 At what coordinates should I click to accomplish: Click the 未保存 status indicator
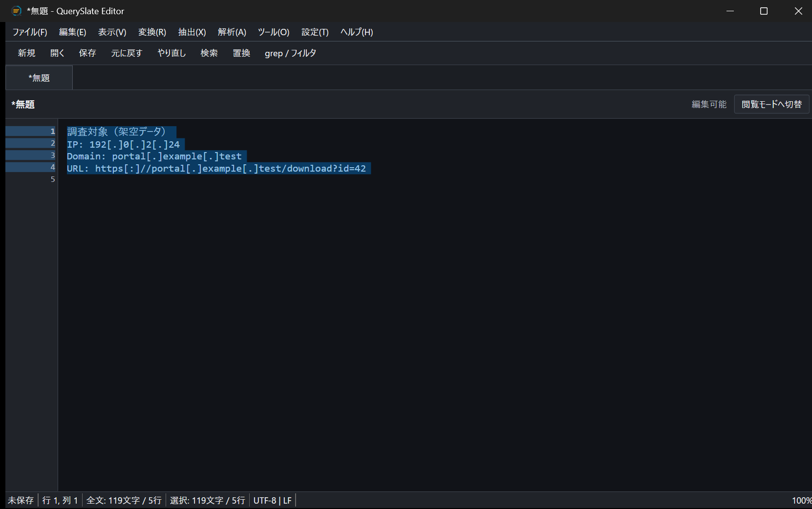(21, 500)
